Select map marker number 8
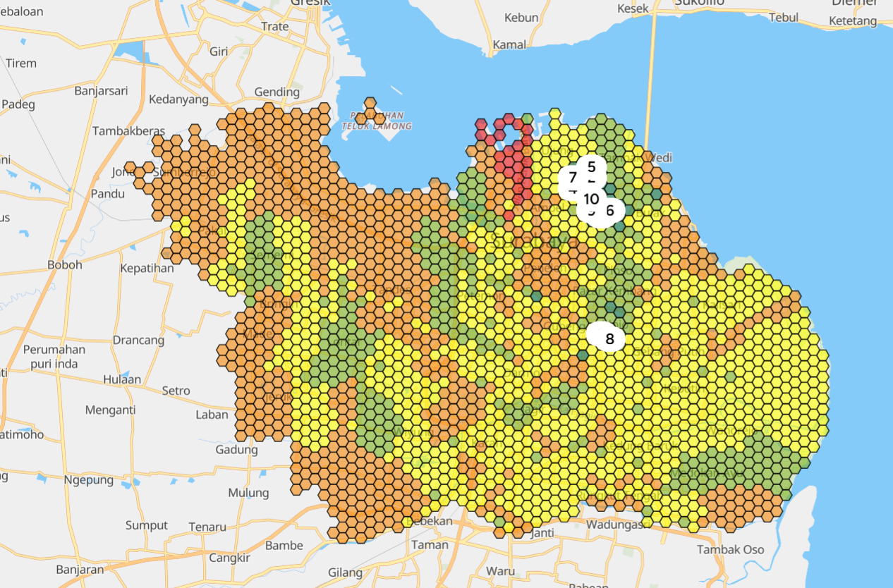Viewport: 893px width, 588px height. (x=609, y=338)
